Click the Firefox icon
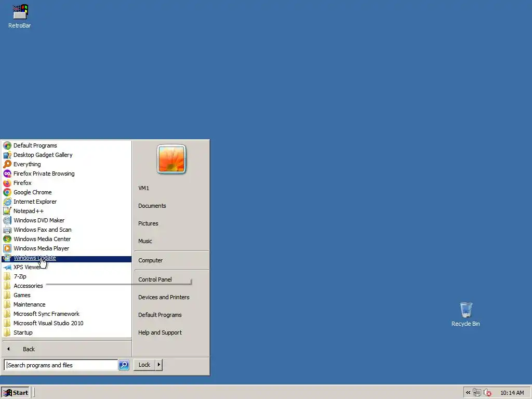 (7, 183)
